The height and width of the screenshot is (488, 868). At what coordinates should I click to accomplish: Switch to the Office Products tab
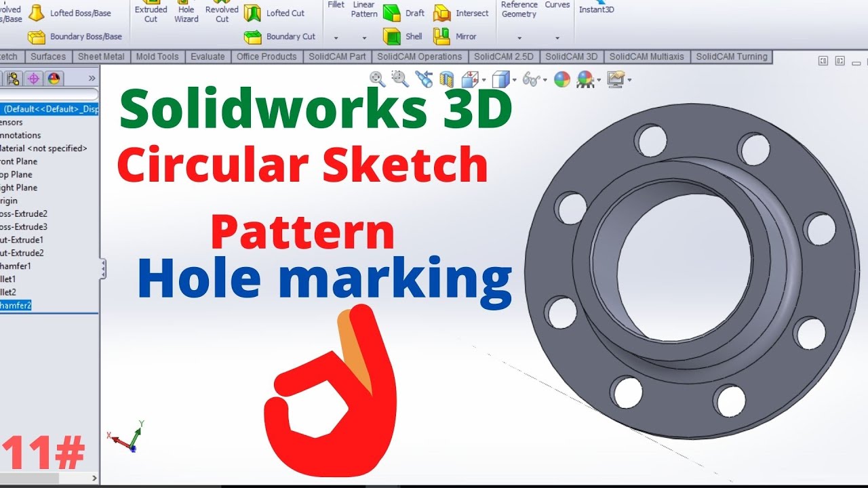coord(267,57)
